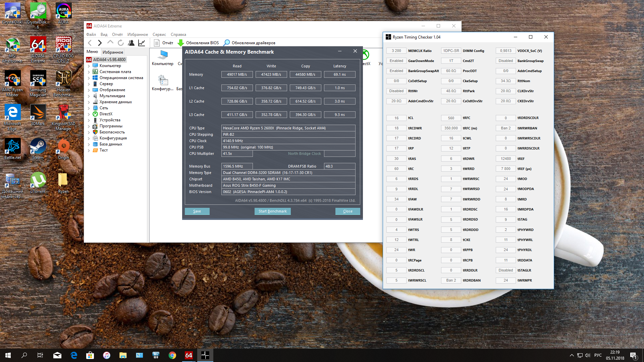The image size is (644, 362).
Task: Select DirectX item in the tree
Action: [106, 114]
